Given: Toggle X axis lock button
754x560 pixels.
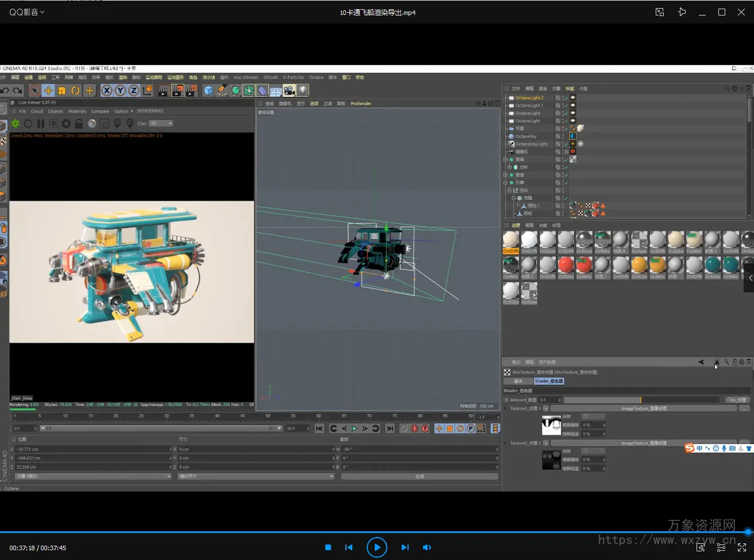Looking at the screenshot, I should point(106,91).
